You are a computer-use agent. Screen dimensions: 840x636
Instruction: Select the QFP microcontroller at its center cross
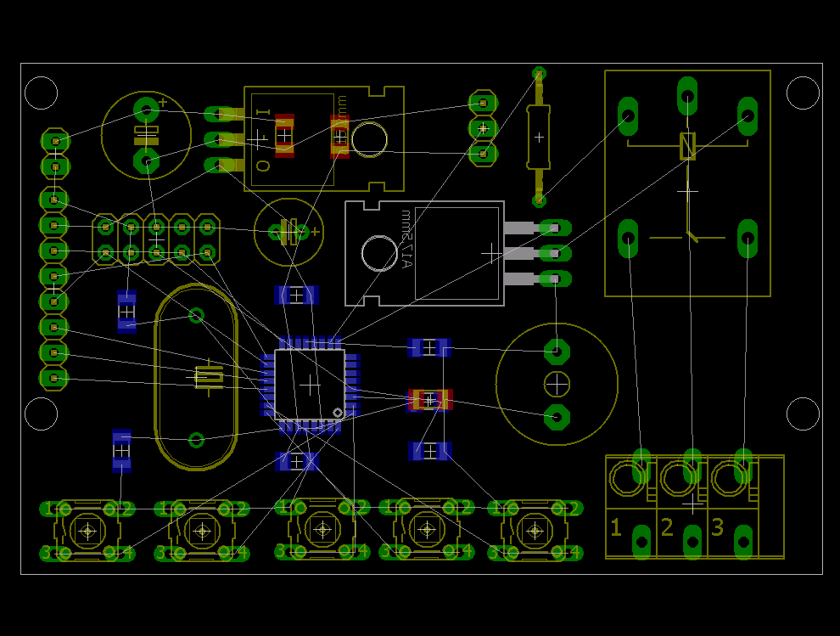[x=310, y=385]
